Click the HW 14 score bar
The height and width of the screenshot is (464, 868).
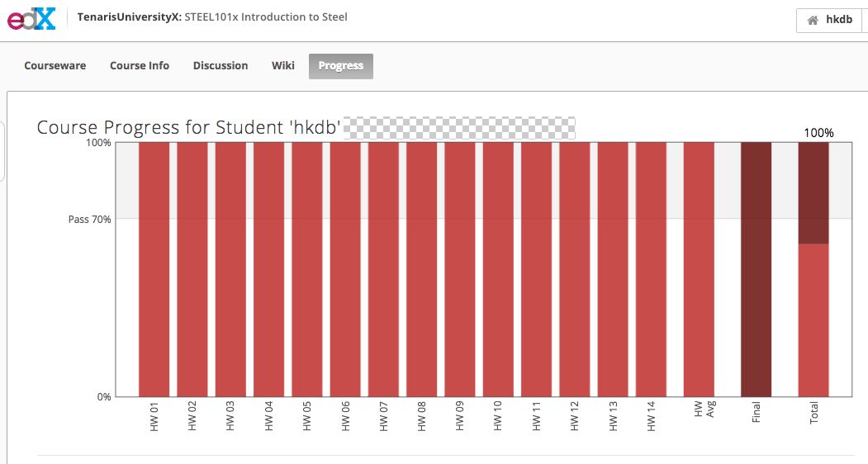pyautogui.click(x=651, y=269)
